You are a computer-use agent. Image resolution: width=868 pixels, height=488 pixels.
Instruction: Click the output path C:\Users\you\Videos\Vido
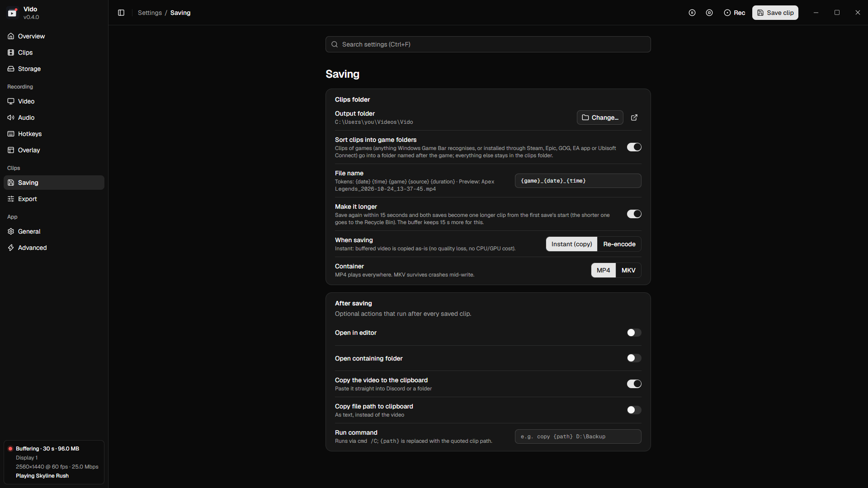point(374,122)
